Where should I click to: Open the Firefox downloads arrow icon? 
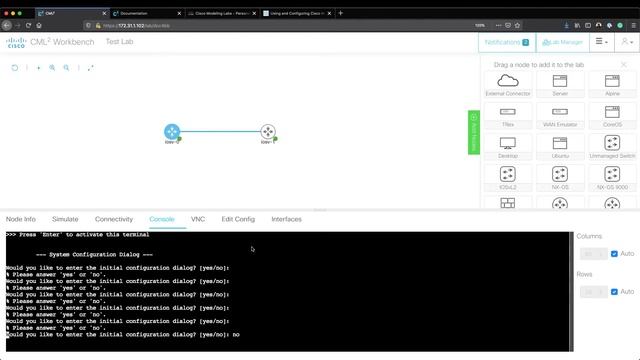click(x=567, y=25)
